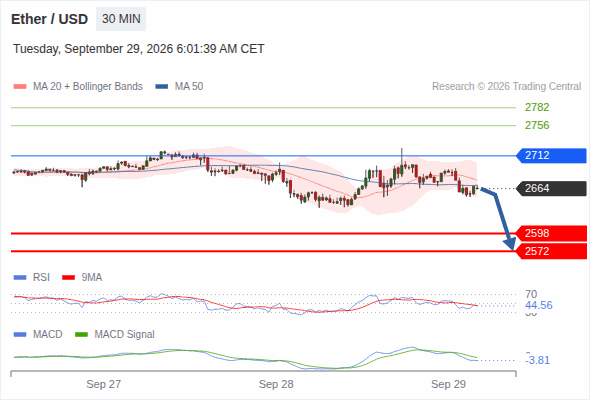
Task: Click the red 9MA legend swatch
Action: coord(68,278)
